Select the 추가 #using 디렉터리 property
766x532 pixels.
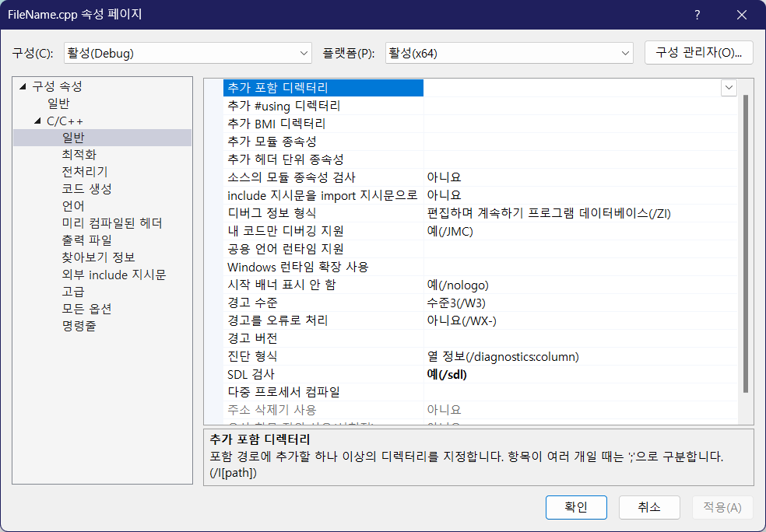(323, 106)
